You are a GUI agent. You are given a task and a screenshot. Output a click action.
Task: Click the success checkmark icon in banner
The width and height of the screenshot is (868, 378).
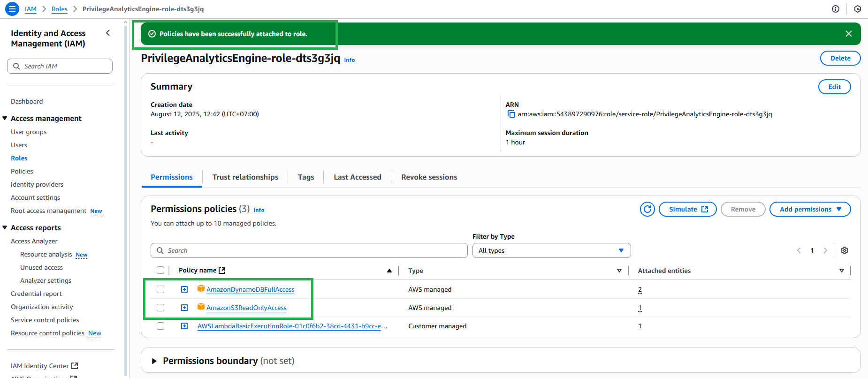tap(152, 34)
